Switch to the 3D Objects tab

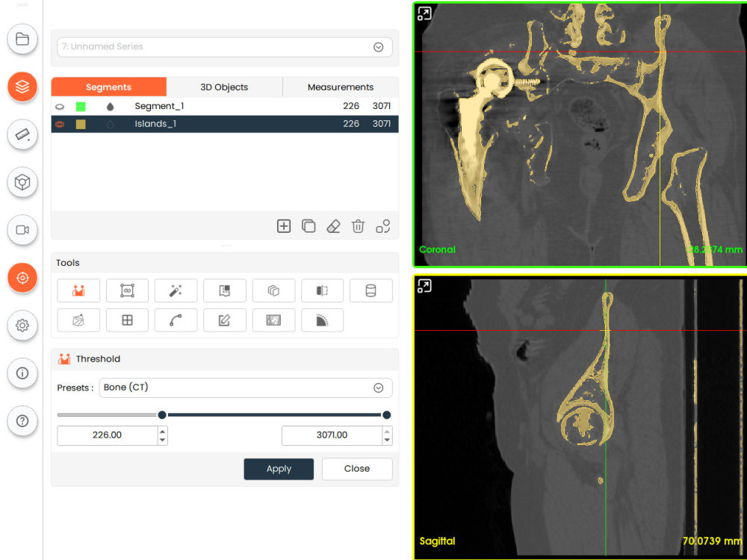coord(225,87)
